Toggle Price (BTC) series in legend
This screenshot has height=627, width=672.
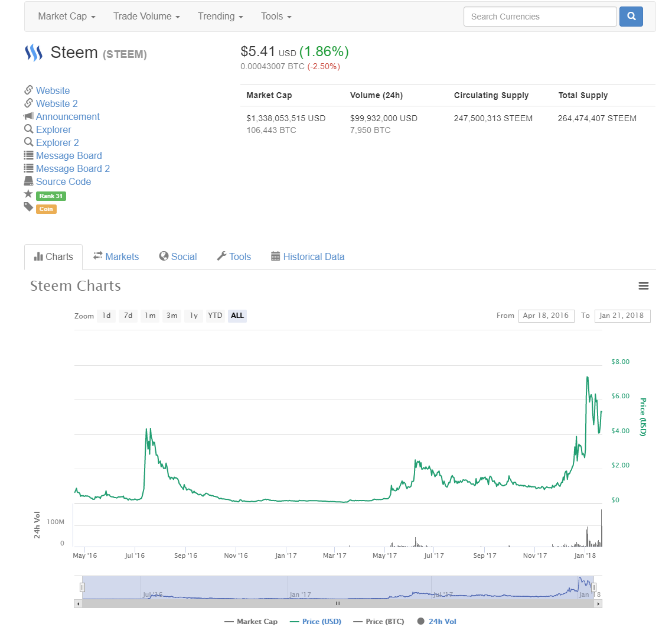pos(379,622)
